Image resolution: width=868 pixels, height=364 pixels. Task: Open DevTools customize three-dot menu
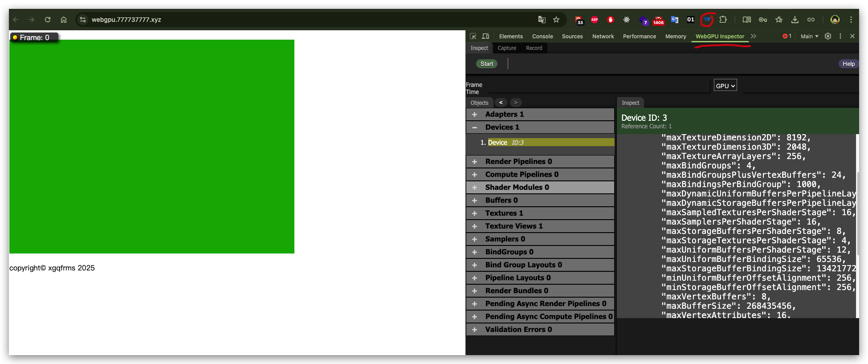(x=840, y=36)
